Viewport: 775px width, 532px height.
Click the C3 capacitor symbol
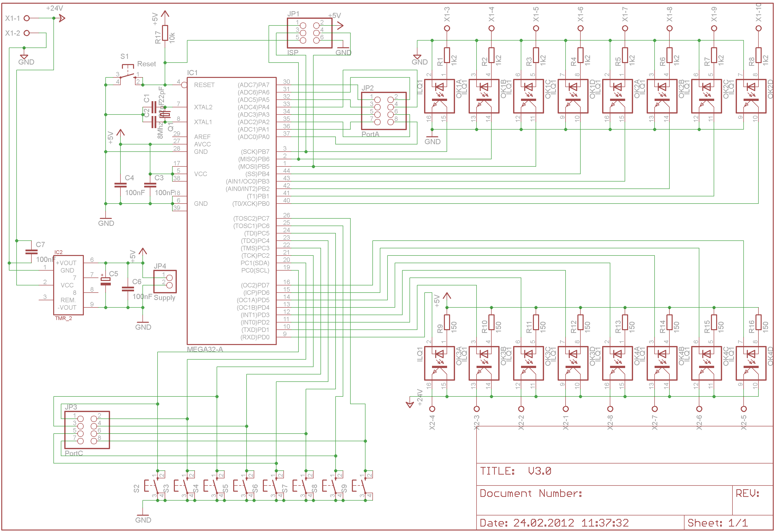tap(150, 185)
